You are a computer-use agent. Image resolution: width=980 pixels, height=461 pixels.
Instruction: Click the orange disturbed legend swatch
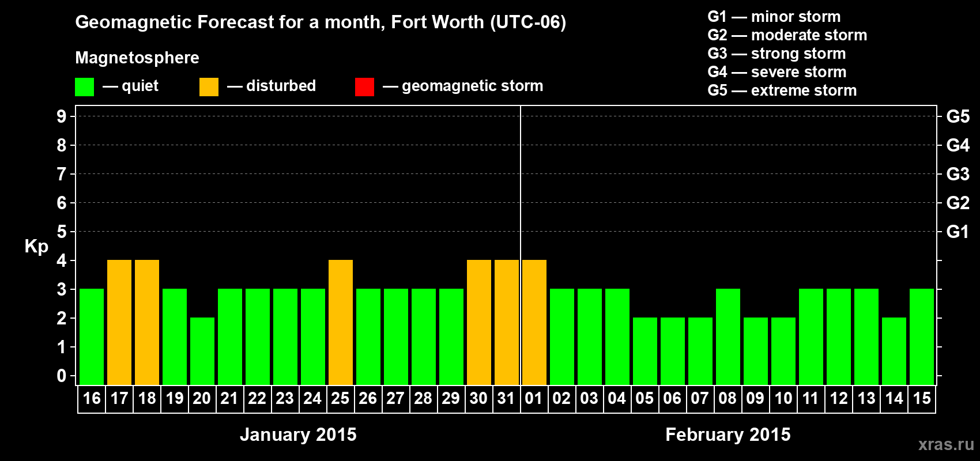pos(209,87)
